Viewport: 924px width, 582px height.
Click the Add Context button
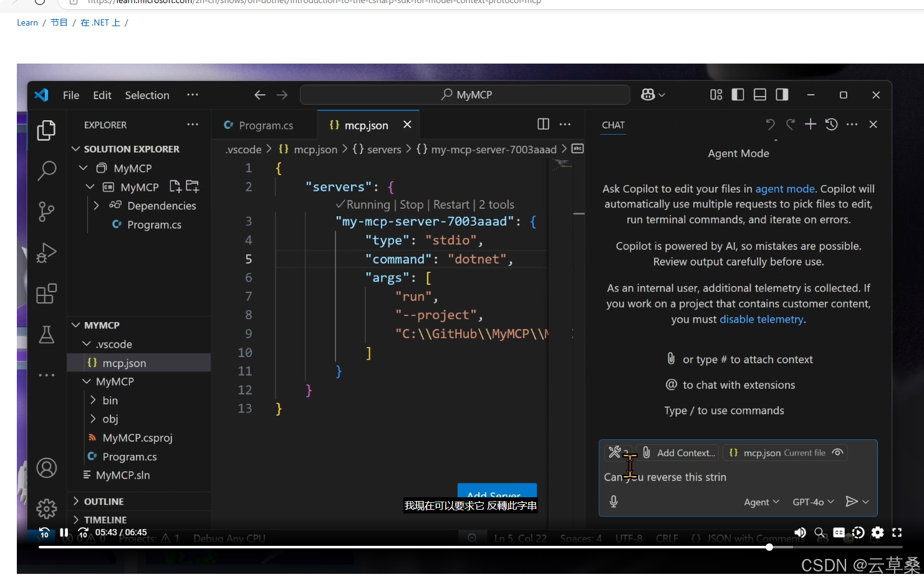click(x=678, y=452)
